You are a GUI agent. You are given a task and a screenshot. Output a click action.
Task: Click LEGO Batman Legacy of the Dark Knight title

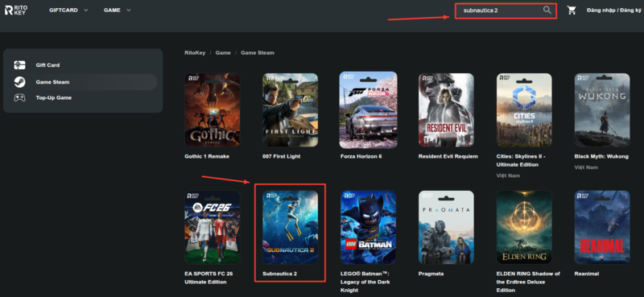[365, 282]
